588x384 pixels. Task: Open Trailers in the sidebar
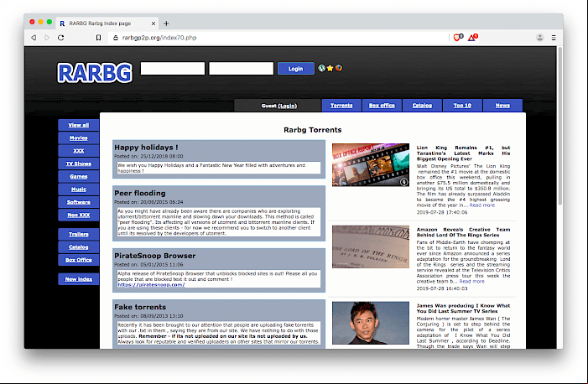coord(79,234)
